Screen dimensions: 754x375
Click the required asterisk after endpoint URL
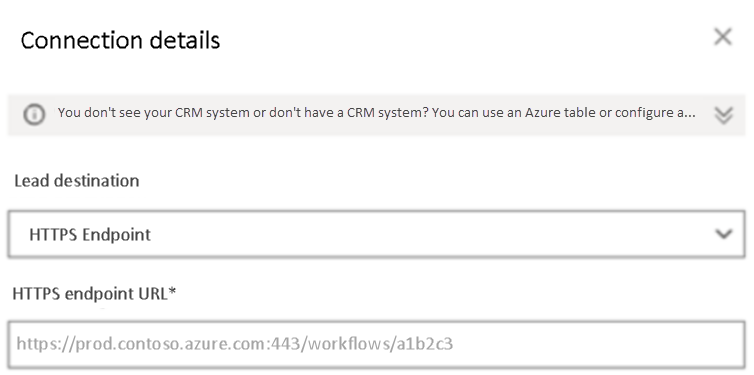(x=173, y=291)
